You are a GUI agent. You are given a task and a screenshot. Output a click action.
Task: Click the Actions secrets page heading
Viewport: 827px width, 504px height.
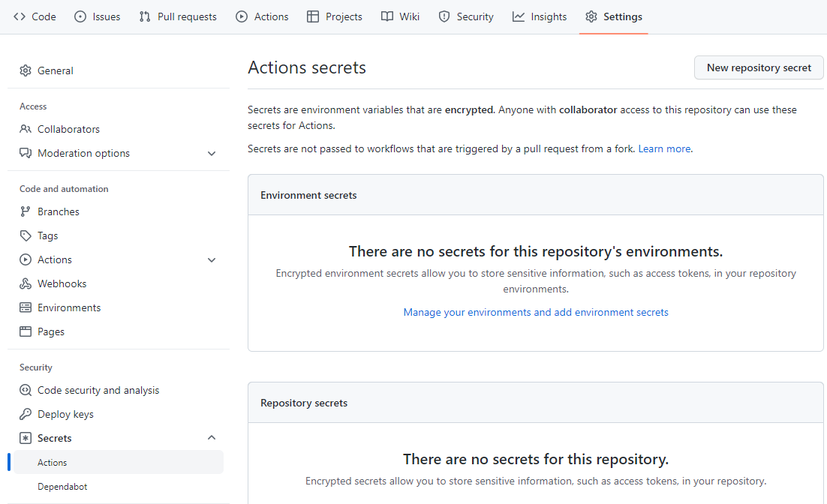pyautogui.click(x=307, y=67)
